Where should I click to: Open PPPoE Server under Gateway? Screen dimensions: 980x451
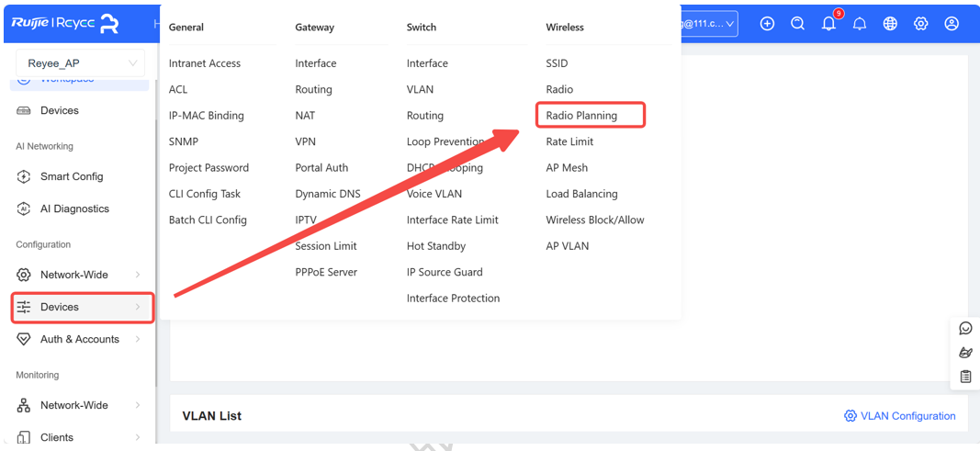pyautogui.click(x=326, y=273)
